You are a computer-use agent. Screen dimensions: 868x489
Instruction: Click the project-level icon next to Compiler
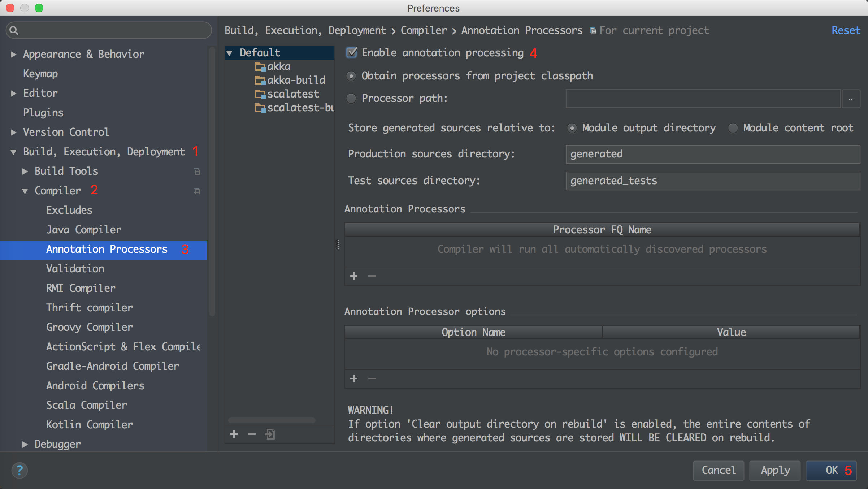[197, 191]
